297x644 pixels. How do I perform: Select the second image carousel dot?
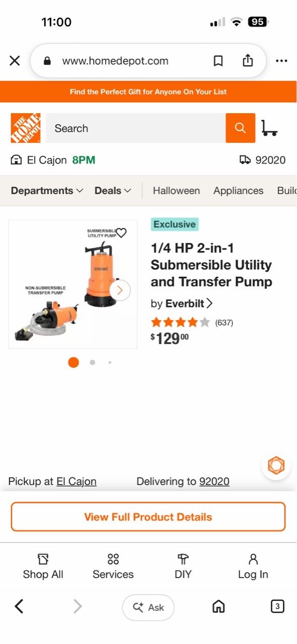point(92,362)
